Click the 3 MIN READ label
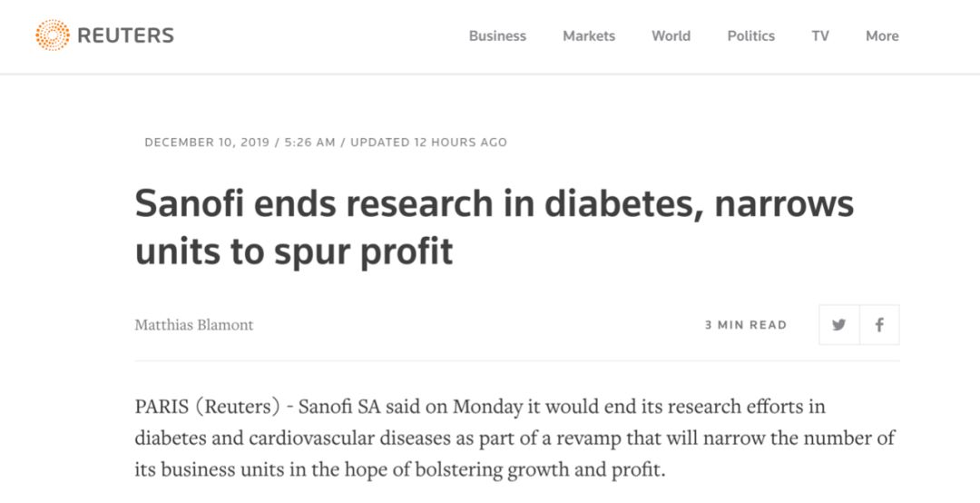 pos(746,325)
